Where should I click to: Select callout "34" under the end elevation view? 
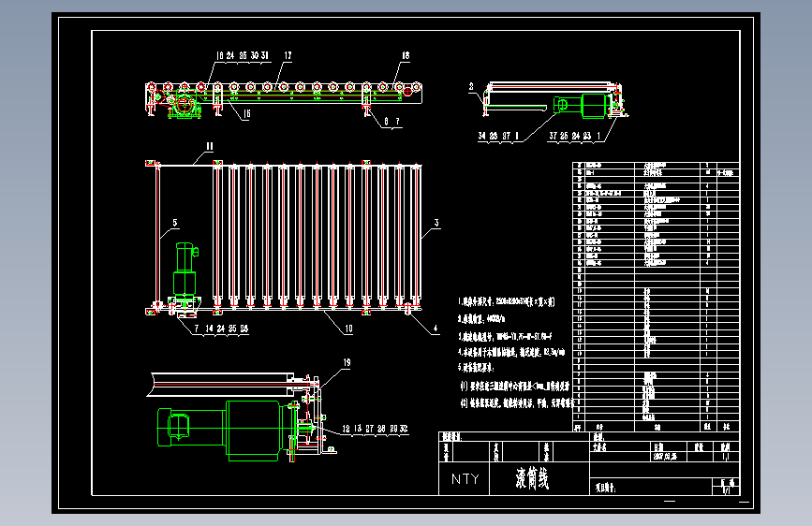[x=481, y=136]
